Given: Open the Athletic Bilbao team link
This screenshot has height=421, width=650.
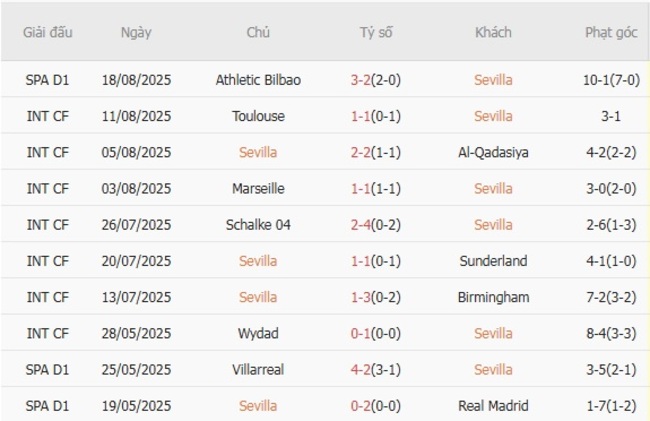Looking at the screenshot, I should 258,80.
